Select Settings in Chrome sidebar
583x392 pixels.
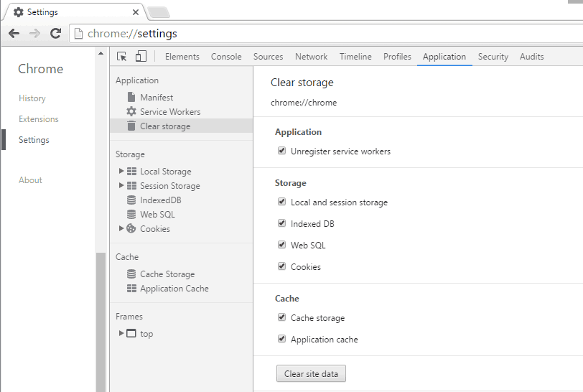pyautogui.click(x=34, y=140)
